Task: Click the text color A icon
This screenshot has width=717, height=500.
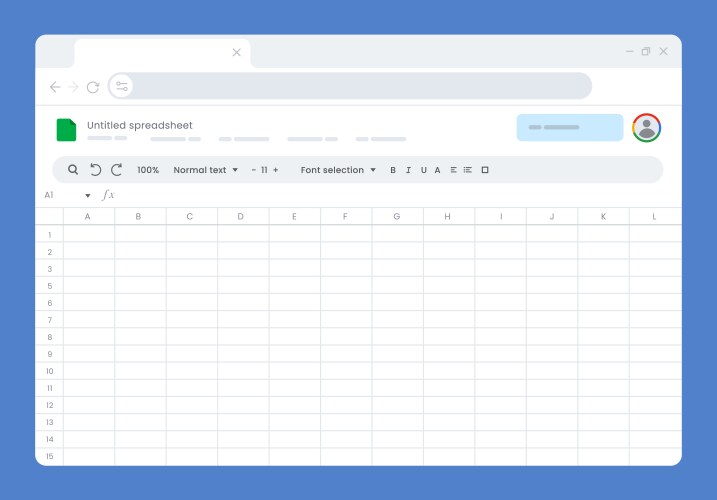Action: (437, 170)
